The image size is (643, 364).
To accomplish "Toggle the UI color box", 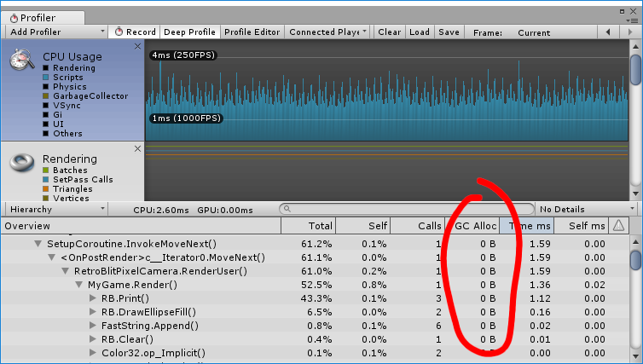I will [x=45, y=124].
